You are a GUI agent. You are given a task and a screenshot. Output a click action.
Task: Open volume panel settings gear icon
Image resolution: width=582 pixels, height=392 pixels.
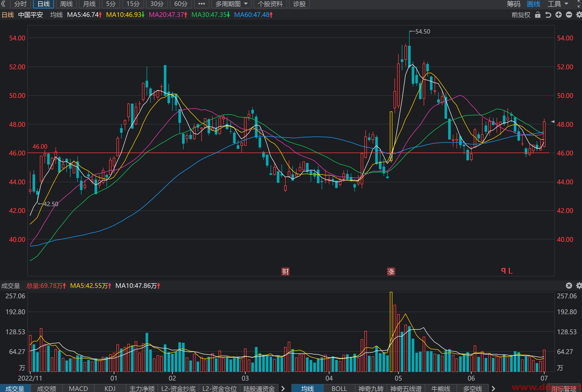tap(579, 286)
